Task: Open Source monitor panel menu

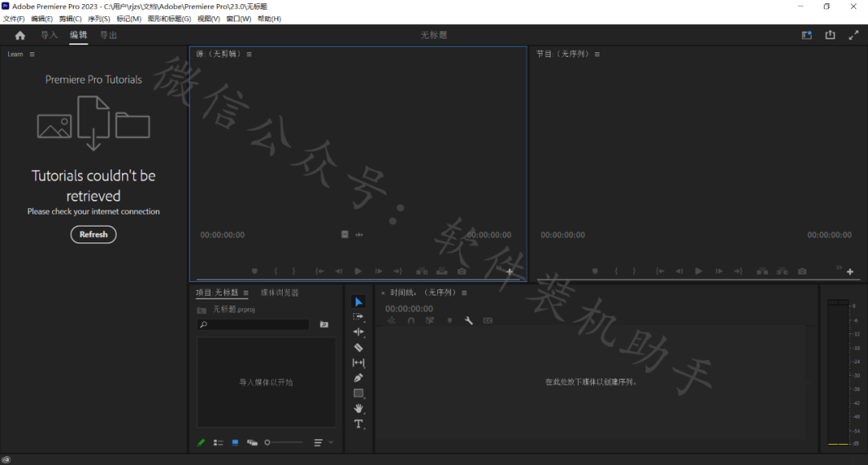Action: [249, 54]
